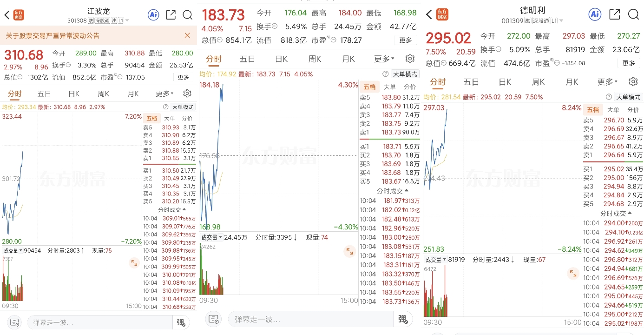Switch middle chart to 五日 tab
Screen dimensions: 644x335
247,59
